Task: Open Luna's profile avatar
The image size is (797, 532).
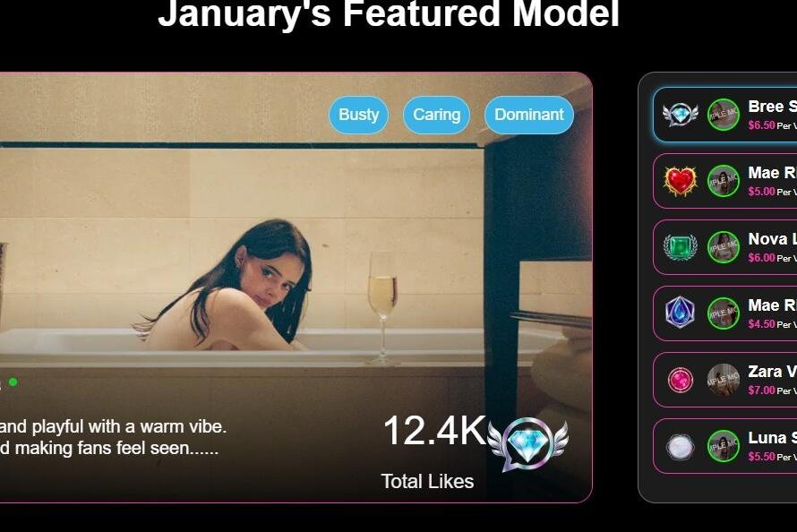Action: coord(724,446)
